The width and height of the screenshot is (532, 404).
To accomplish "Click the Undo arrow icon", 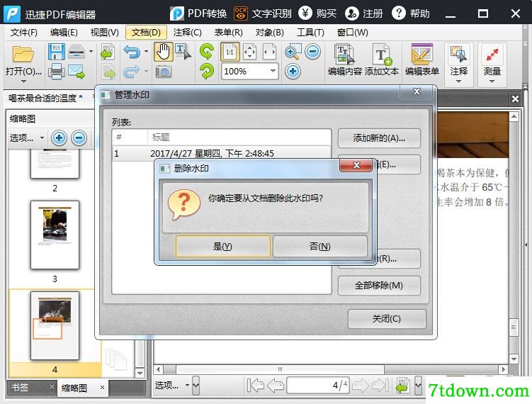I will click(x=132, y=52).
